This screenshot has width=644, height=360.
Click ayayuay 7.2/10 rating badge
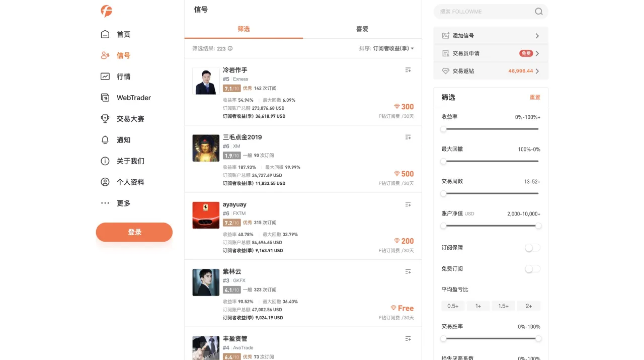[x=231, y=223]
